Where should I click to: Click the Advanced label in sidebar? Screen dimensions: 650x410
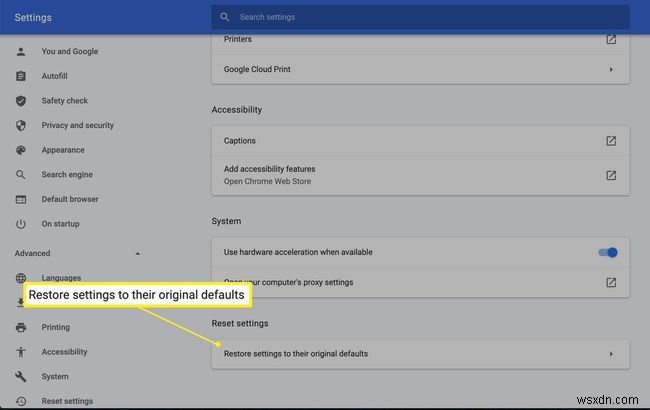coord(32,253)
